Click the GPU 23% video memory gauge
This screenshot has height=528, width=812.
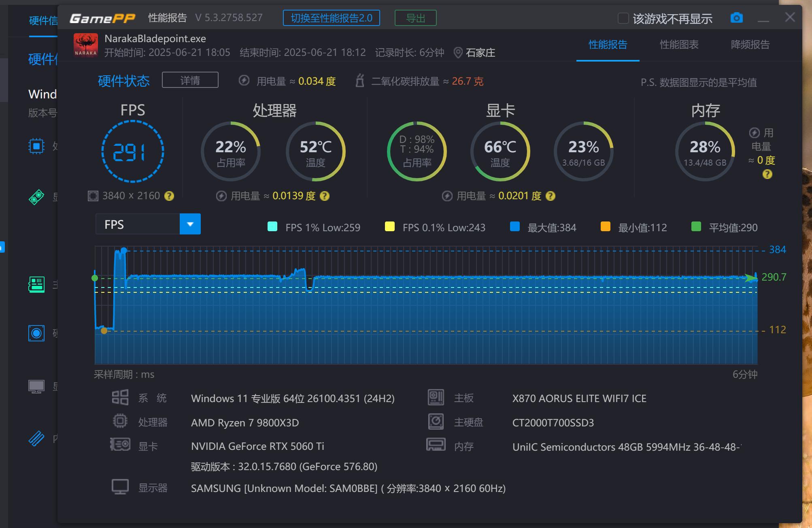point(583,151)
